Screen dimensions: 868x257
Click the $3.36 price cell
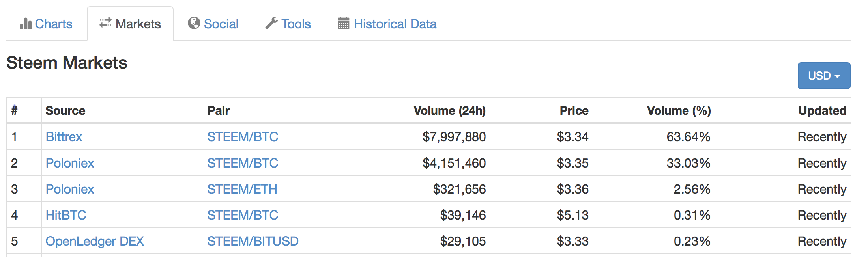572,189
